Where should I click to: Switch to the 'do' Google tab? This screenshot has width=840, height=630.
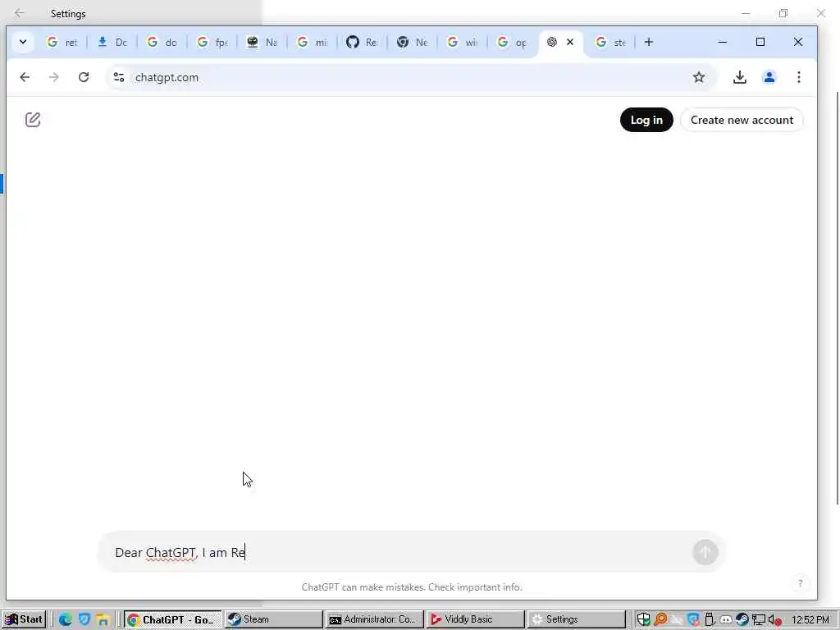point(162,42)
